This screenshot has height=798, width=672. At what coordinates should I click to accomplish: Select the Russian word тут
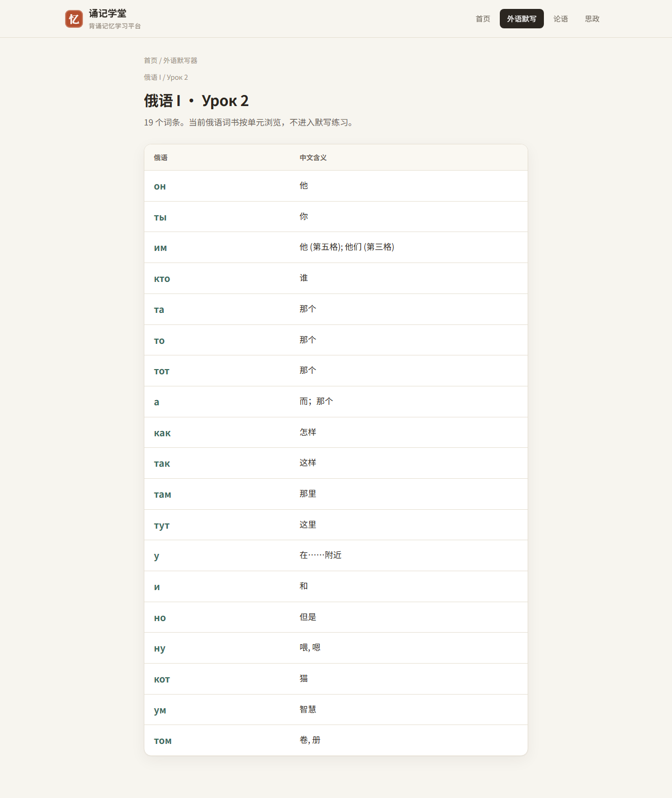click(162, 526)
